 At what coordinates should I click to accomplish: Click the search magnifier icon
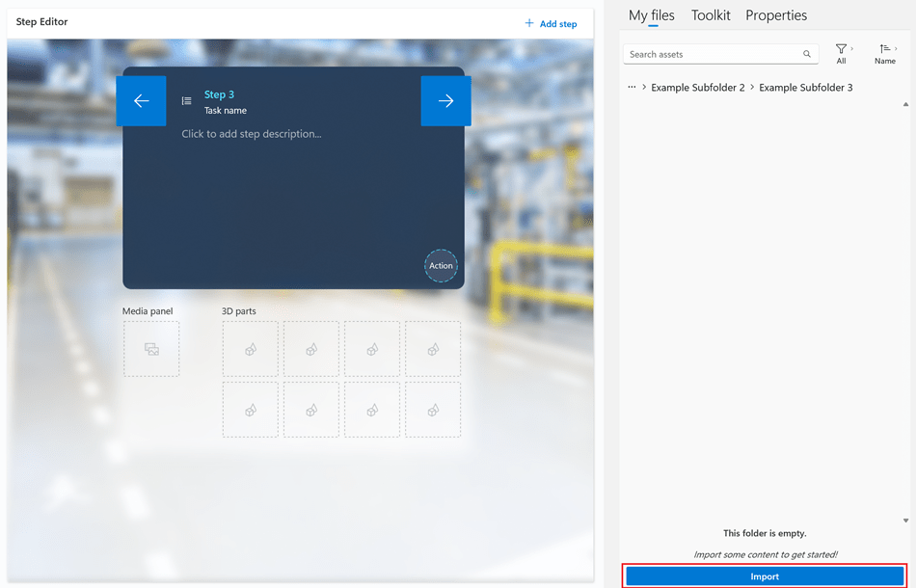(x=807, y=54)
